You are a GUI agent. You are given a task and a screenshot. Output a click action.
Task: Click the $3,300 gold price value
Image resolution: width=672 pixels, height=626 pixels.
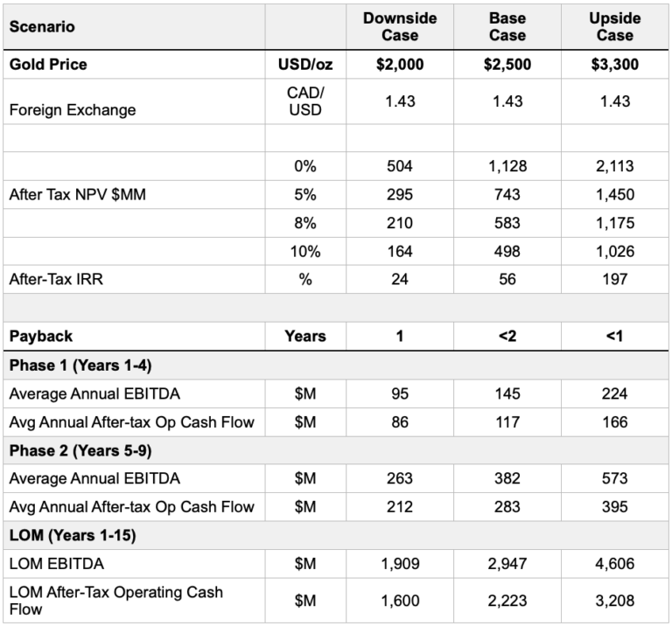coord(615,65)
